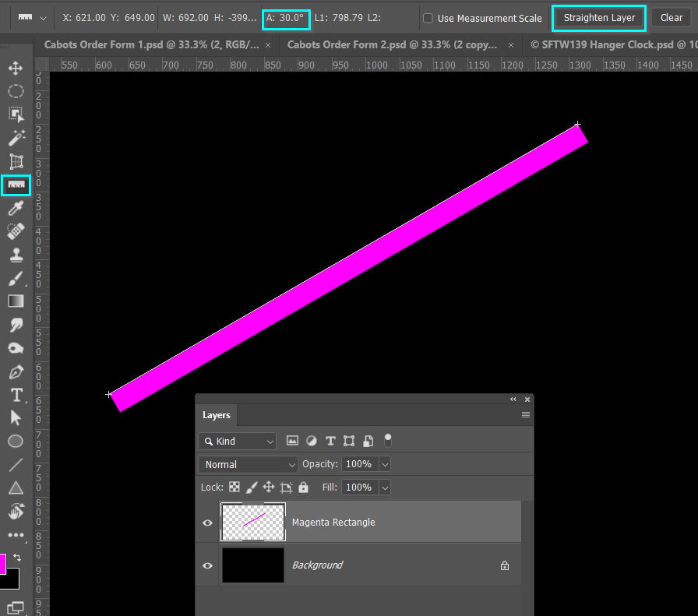Select the Perspective Crop tool

pos(16,161)
